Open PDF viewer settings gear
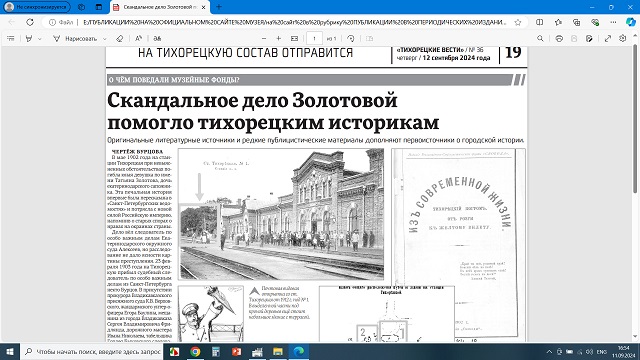The image size is (640, 360). [622, 38]
